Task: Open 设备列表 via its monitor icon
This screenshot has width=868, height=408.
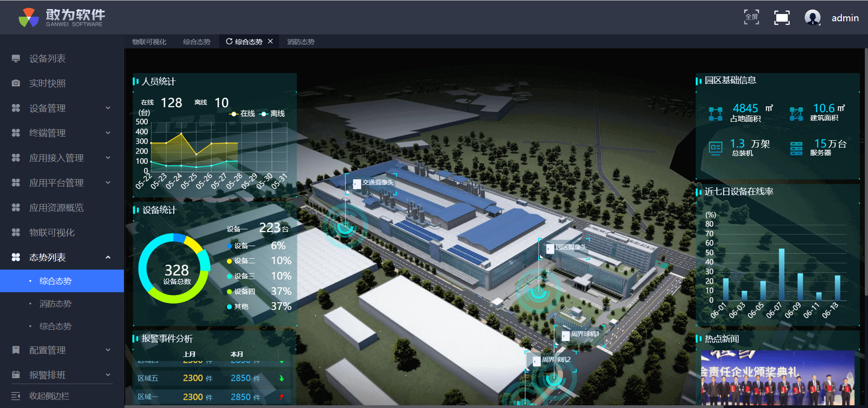Action: coord(16,58)
